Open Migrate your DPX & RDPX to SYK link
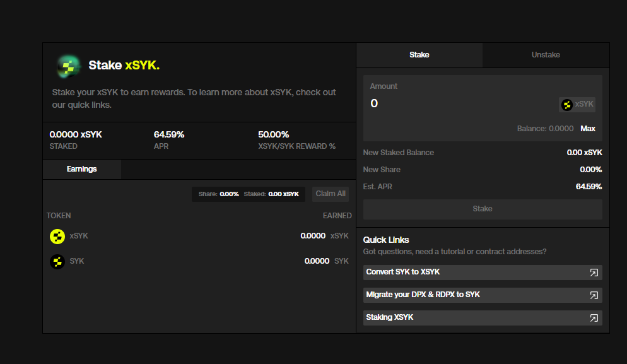The height and width of the screenshot is (364, 627). click(x=423, y=295)
